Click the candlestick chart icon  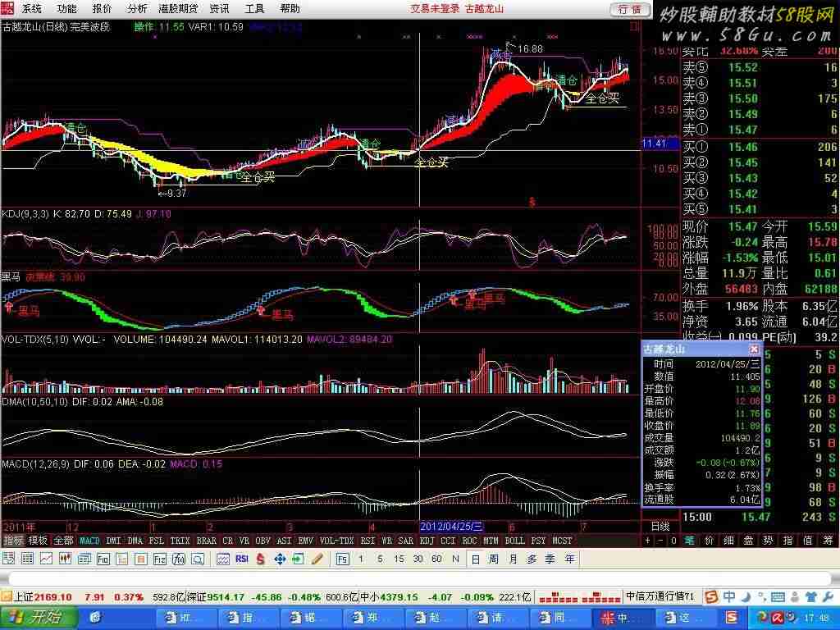pos(65,559)
